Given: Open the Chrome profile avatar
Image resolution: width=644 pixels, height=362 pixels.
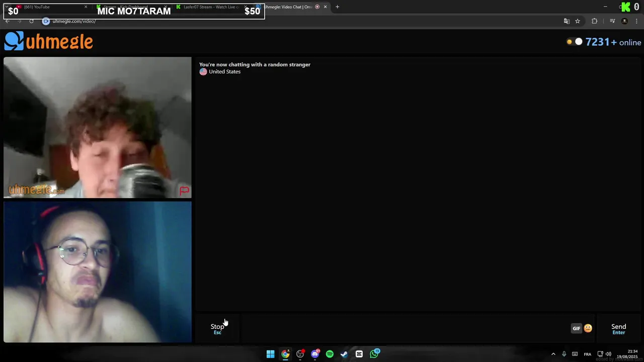Looking at the screenshot, I should (x=624, y=21).
